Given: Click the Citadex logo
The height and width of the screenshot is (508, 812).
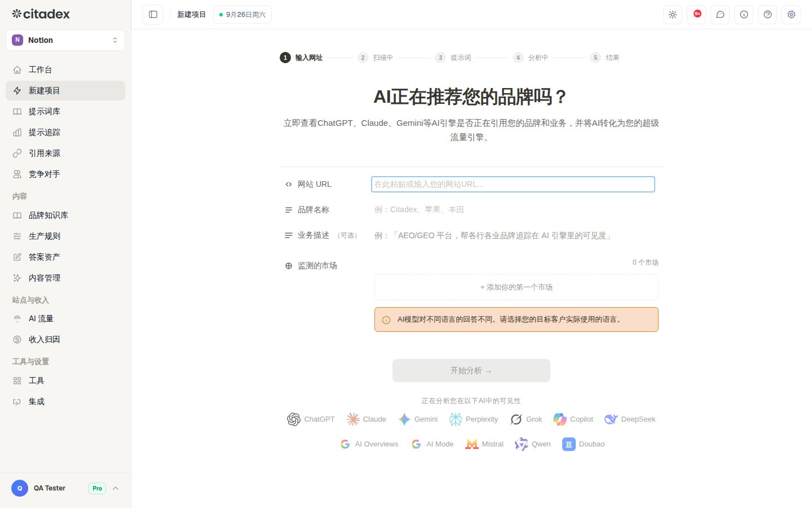Looking at the screenshot, I should (41, 14).
